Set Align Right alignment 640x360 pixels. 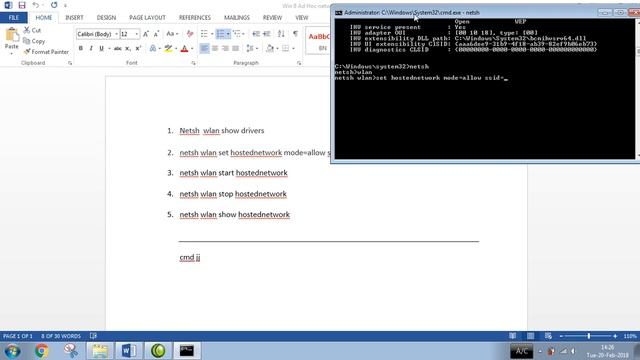pos(225,49)
